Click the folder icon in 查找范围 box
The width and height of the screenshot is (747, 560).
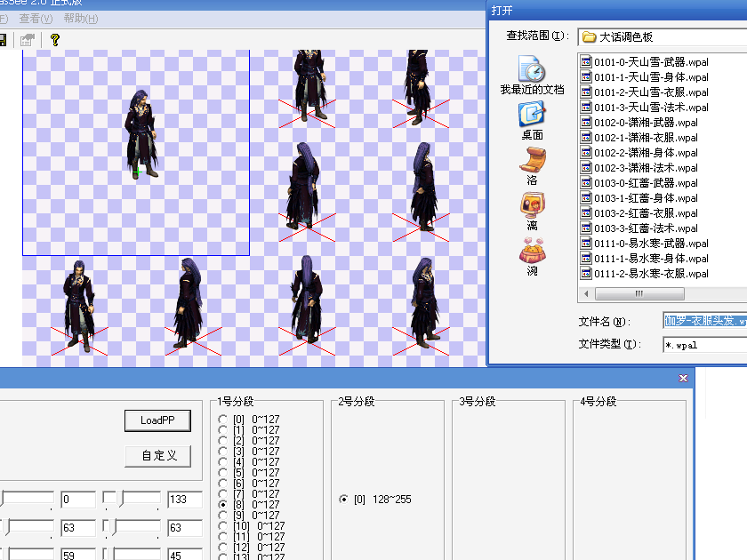(x=590, y=37)
